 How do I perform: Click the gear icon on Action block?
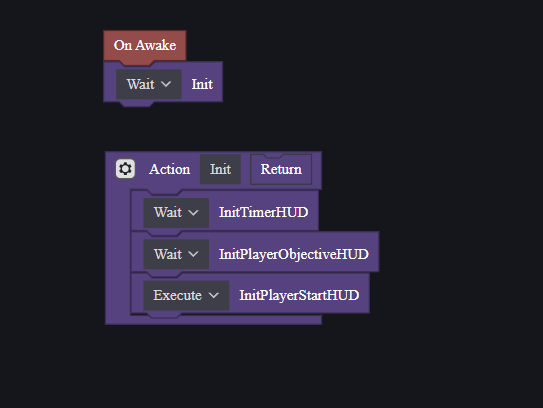(x=125, y=169)
